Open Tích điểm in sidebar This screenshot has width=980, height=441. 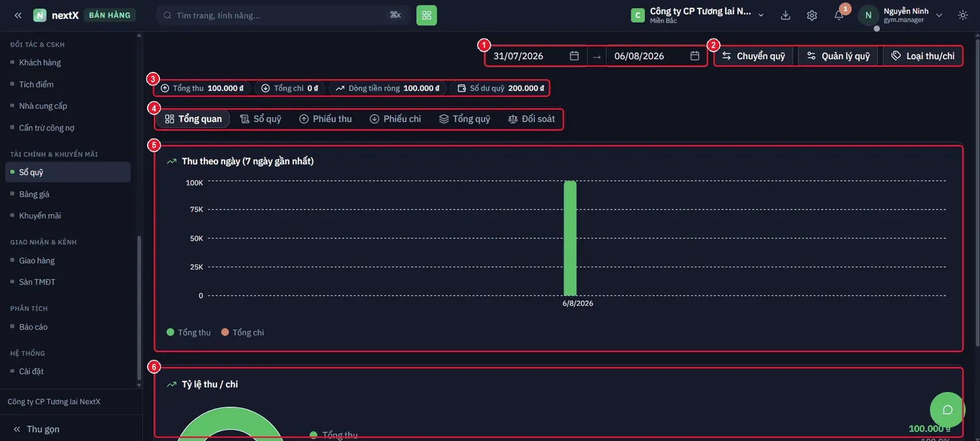pyautogui.click(x=68, y=84)
